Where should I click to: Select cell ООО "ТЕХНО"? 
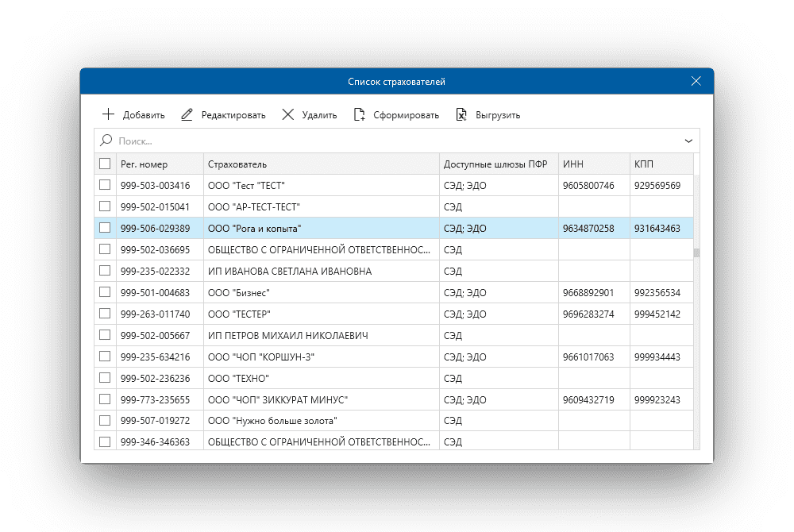click(321, 378)
